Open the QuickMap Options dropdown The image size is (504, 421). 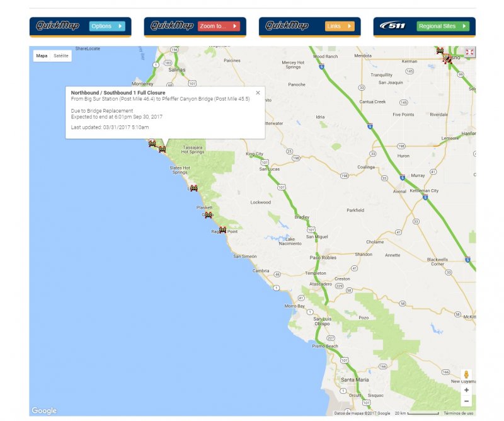point(107,26)
